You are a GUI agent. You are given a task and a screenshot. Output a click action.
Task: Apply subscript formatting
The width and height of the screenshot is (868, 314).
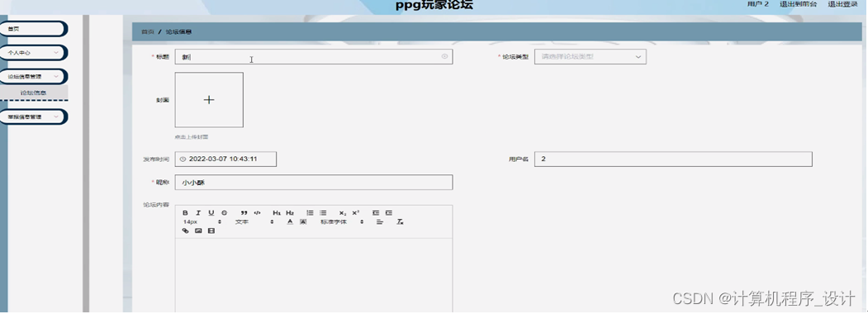click(x=343, y=212)
